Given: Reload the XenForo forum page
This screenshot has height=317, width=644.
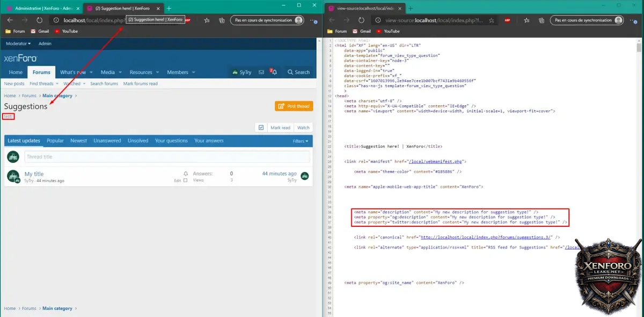Looking at the screenshot, I should (39, 20).
